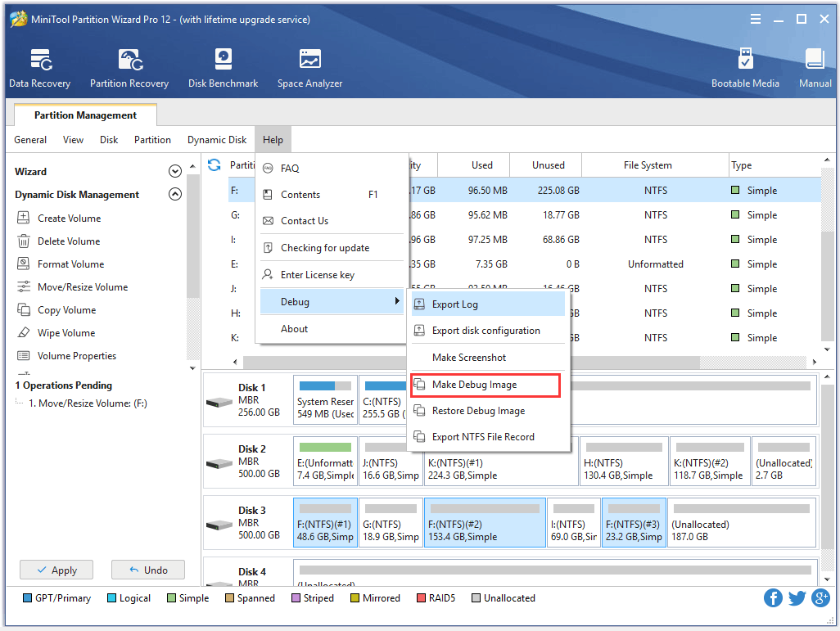This screenshot has height=631, width=840.
Task: Open the Facebook share icon
Action: pos(773,597)
